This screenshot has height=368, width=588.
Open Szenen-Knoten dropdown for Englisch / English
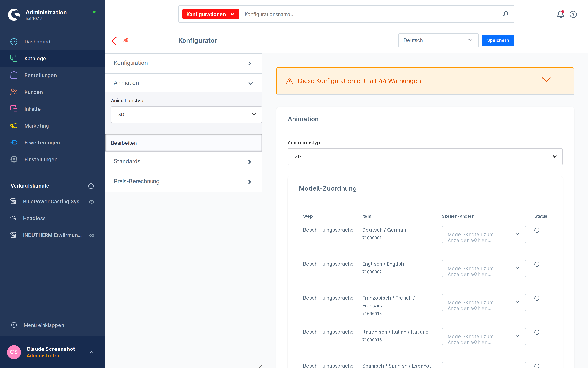click(x=484, y=268)
